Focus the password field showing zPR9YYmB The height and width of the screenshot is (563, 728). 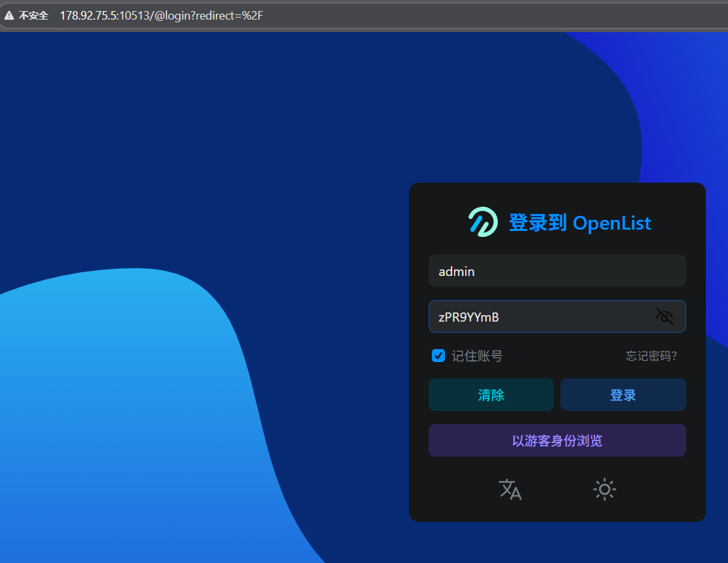(557, 316)
